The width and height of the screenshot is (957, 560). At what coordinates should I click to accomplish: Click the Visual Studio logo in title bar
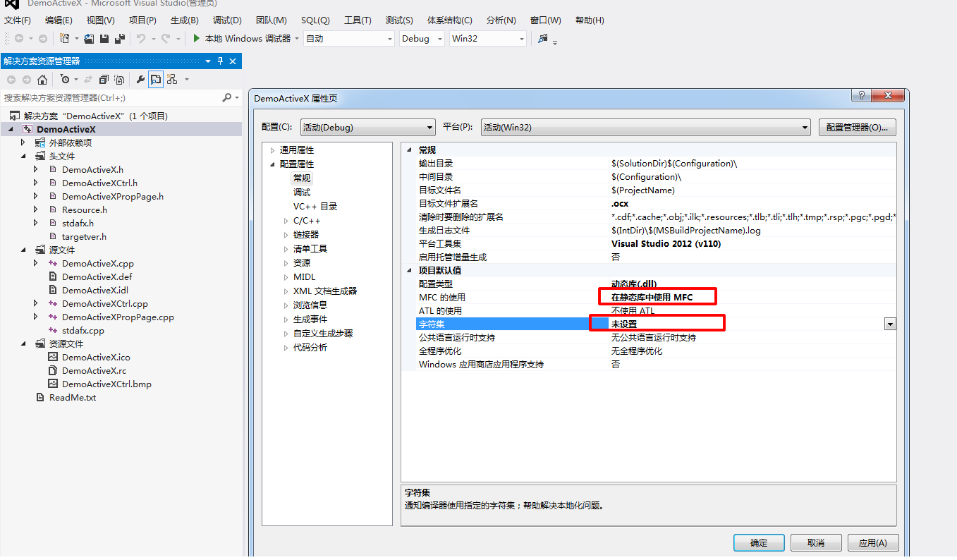pyautogui.click(x=11, y=4)
